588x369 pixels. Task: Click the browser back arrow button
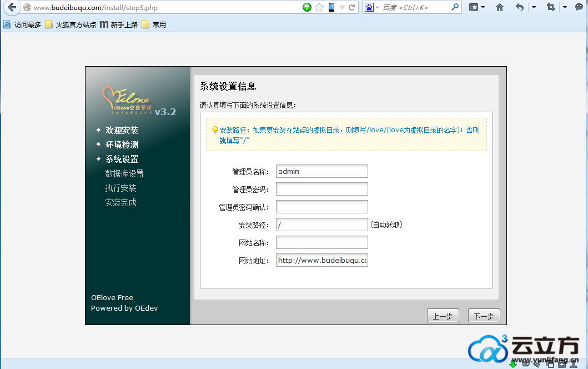[x=12, y=7]
